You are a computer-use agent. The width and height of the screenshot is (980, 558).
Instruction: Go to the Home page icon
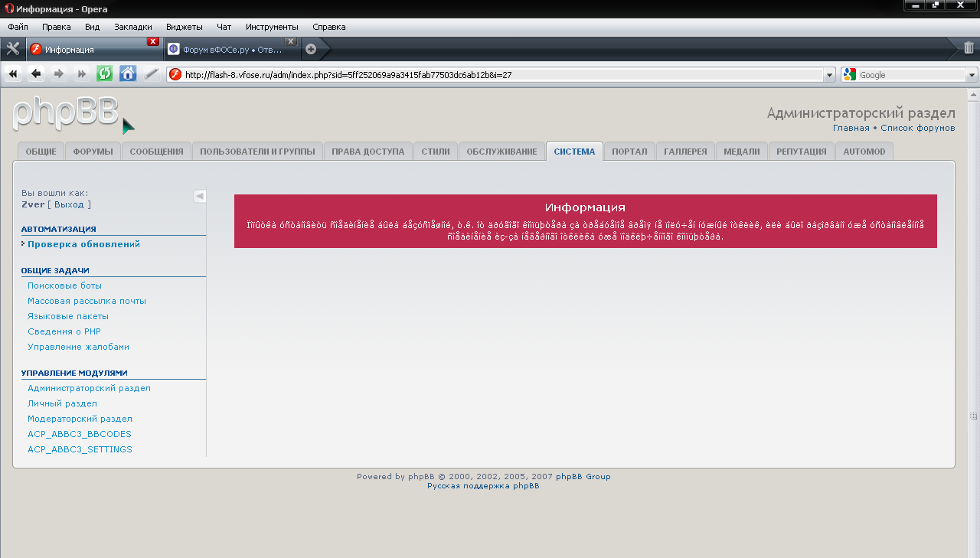point(128,74)
